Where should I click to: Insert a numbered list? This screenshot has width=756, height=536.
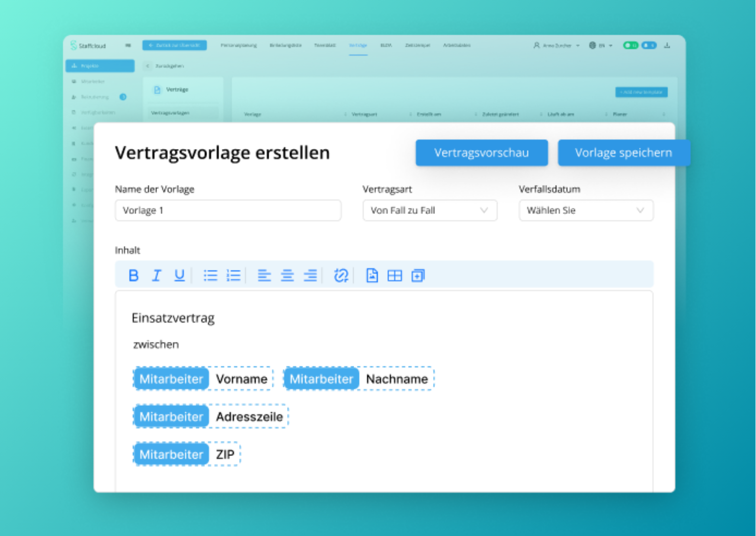(234, 275)
